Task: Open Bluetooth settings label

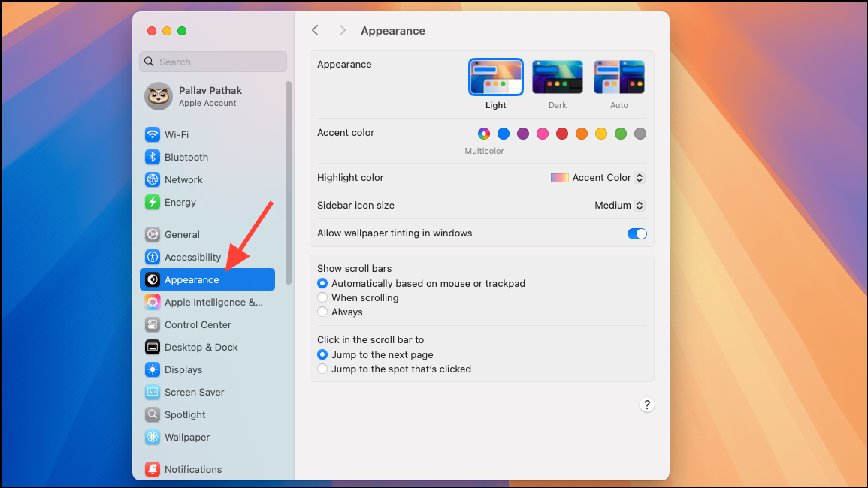Action: pyautogui.click(x=186, y=157)
